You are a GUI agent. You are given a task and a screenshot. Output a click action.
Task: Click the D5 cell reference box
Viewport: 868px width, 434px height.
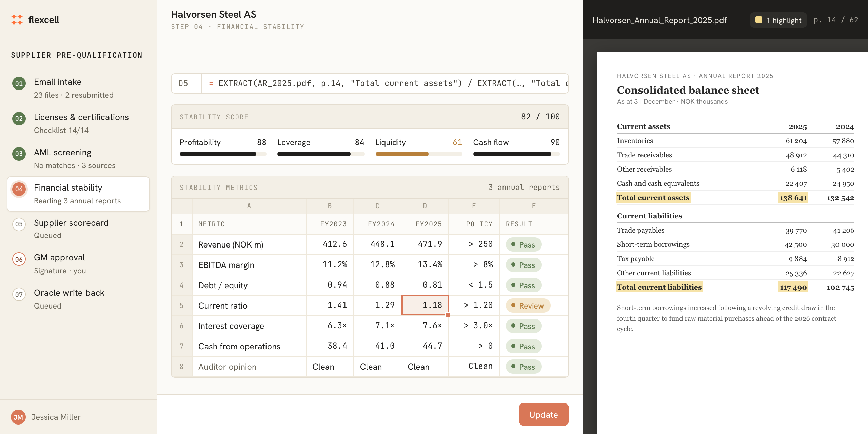(x=186, y=83)
